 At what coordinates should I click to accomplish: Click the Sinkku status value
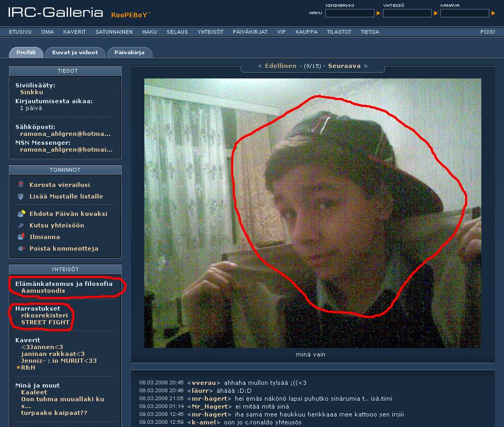click(x=32, y=92)
